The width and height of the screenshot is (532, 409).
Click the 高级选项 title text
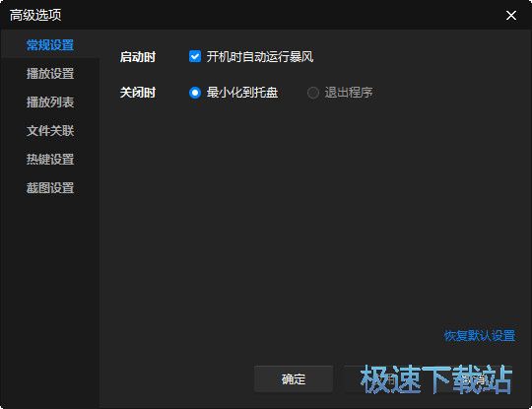point(35,15)
